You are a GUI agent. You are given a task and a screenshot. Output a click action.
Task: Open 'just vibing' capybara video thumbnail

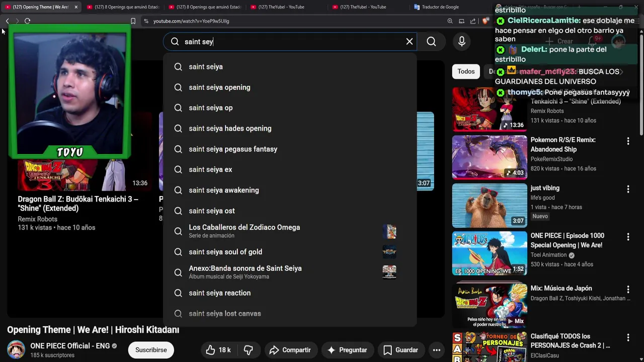(x=490, y=205)
